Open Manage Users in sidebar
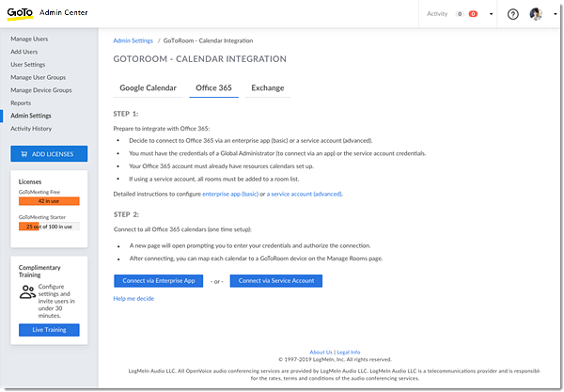This screenshot has width=564, height=392. (x=29, y=39)
